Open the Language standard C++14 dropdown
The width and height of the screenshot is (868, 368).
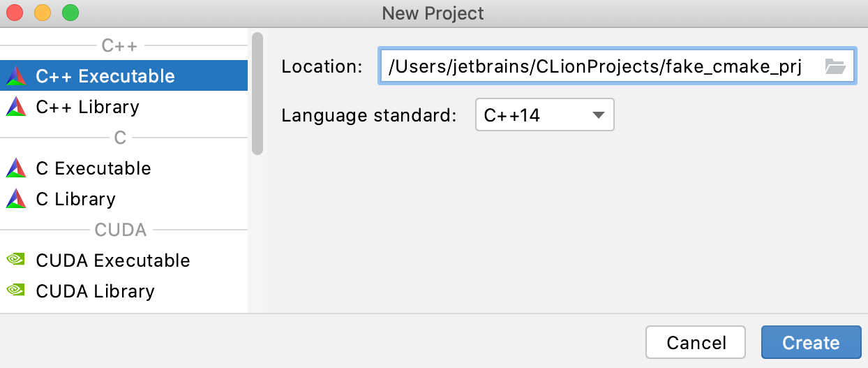click(544, 115)
